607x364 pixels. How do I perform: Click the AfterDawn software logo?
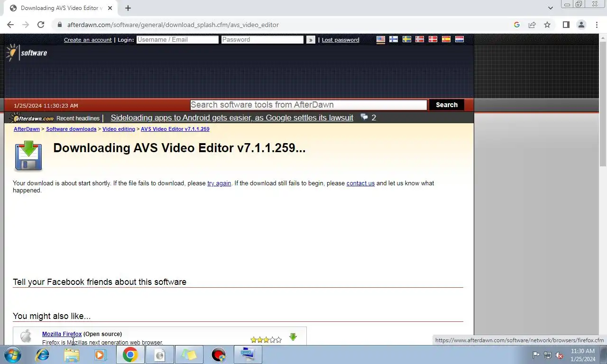pyautogui.click(x=27, y=53)
